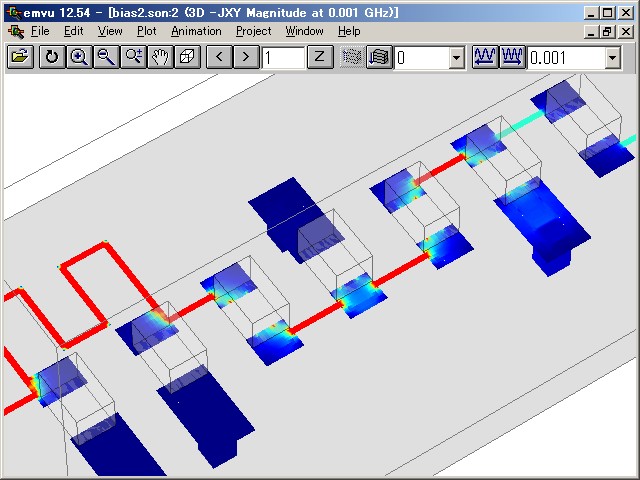Viewport: 640px width, 480px height.
Task: Open the Project menu
Action: pos(253,31)
